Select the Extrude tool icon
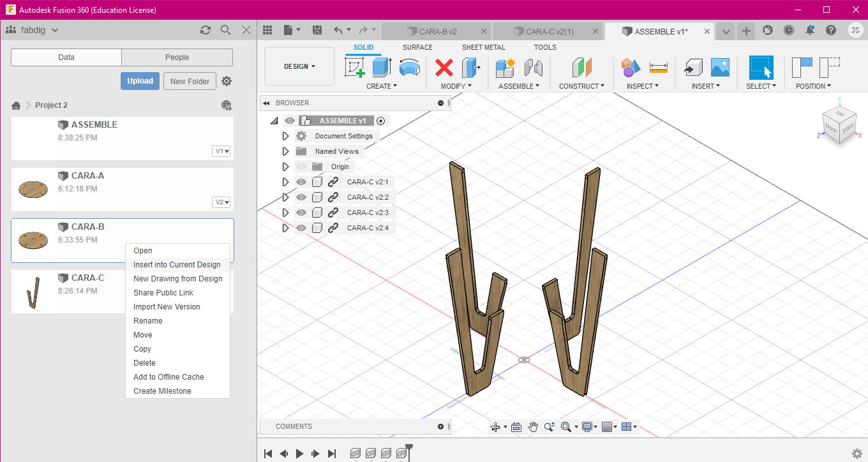Screen dimensions: 868x462 [x=382, y=67]
